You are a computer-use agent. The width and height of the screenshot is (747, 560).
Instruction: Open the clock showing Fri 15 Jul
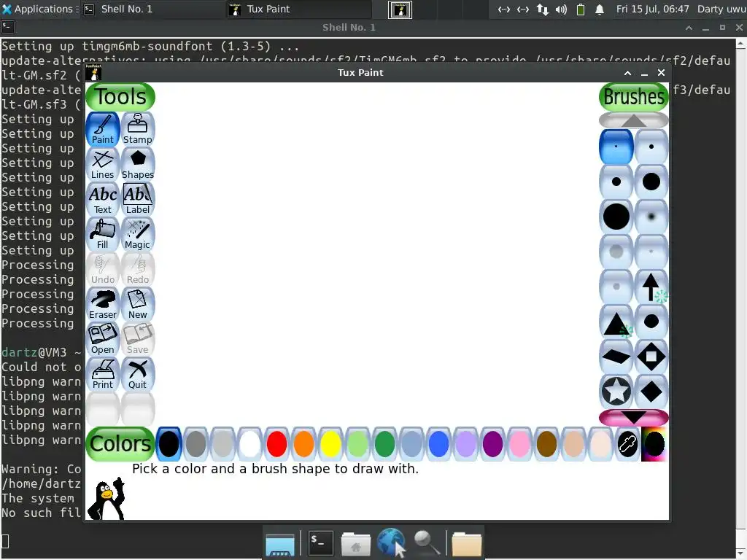[652, 9]
